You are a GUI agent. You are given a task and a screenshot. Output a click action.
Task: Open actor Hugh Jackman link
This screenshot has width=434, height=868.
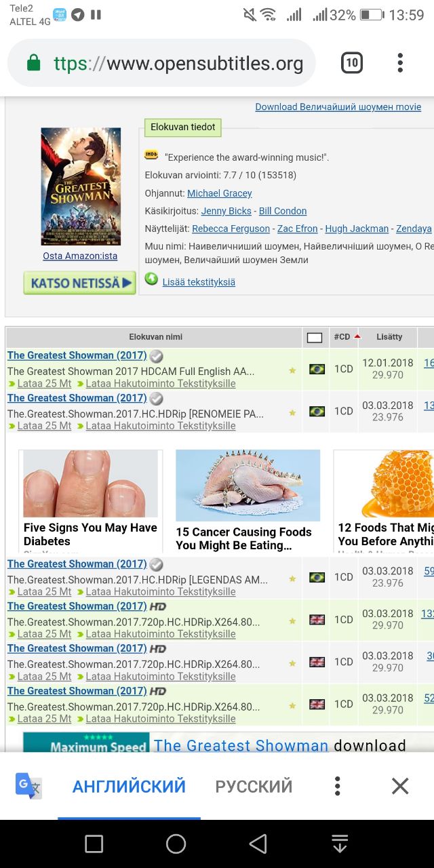pos(357,229)
